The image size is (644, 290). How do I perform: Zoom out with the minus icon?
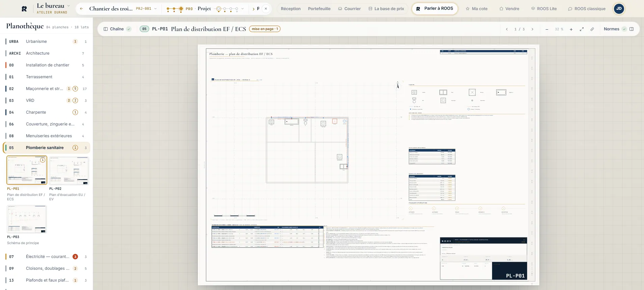pos(547,29)
